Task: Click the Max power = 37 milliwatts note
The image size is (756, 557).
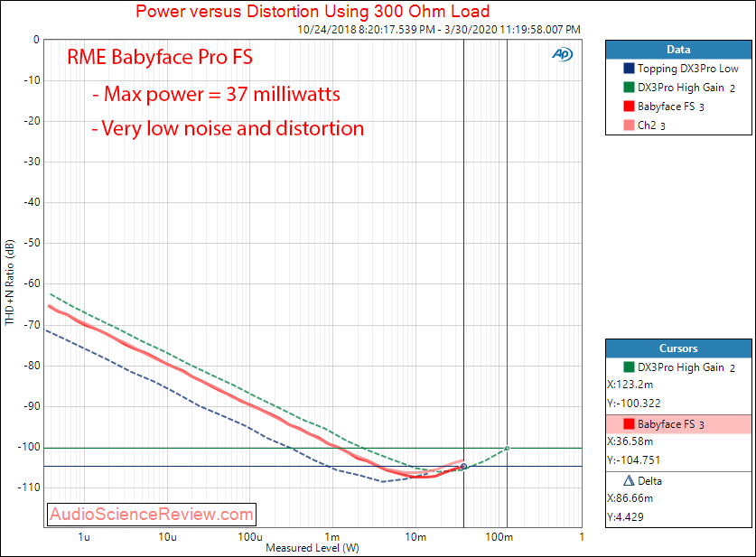Action: (216, 94)
